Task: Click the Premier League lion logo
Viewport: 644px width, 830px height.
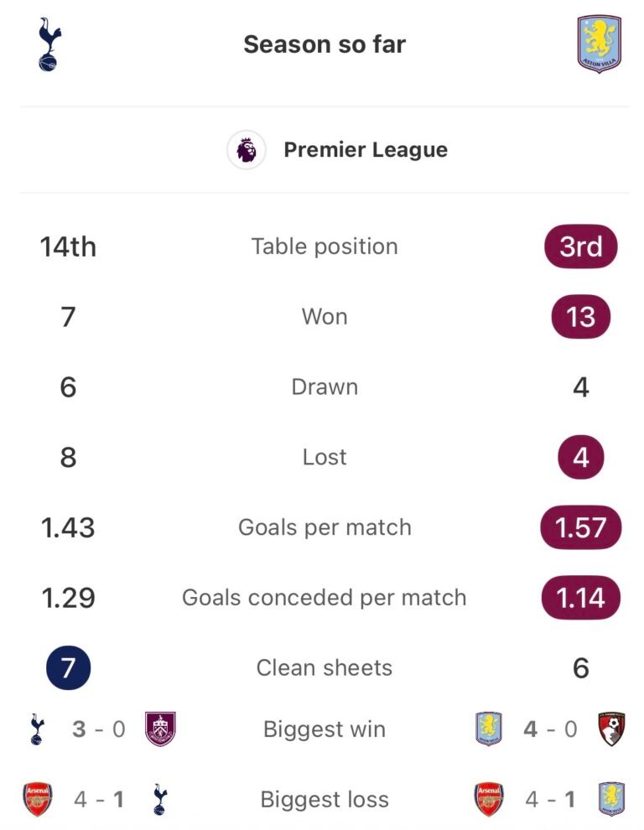Action: [247, 151]
